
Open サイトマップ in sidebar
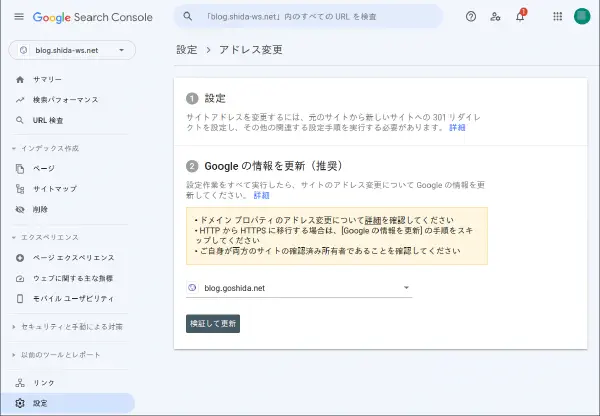click(55, 189)
